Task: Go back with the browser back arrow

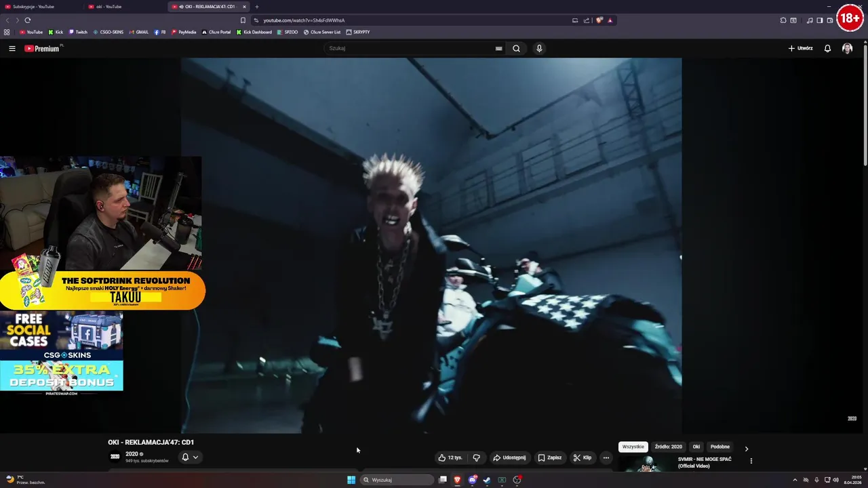Action: (x=7, y=20)
